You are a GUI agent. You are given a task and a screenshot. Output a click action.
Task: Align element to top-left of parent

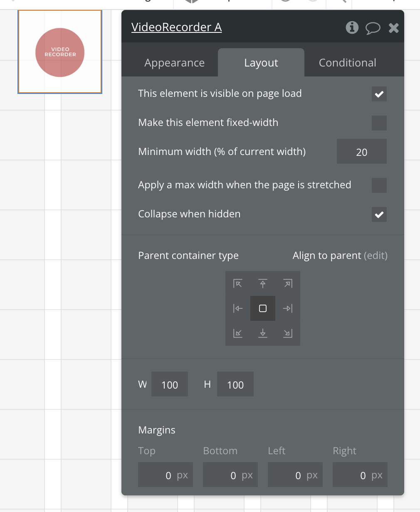(x=238, y=283)
